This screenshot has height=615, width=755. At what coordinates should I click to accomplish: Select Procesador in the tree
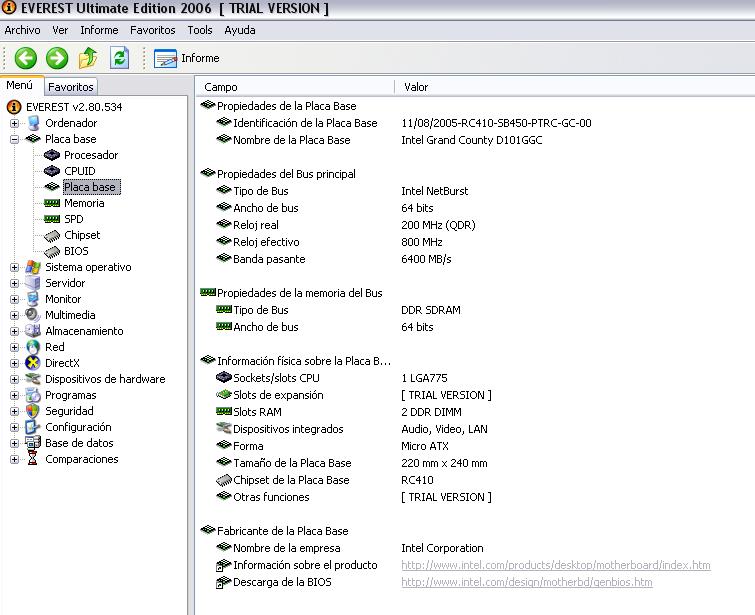90,155
